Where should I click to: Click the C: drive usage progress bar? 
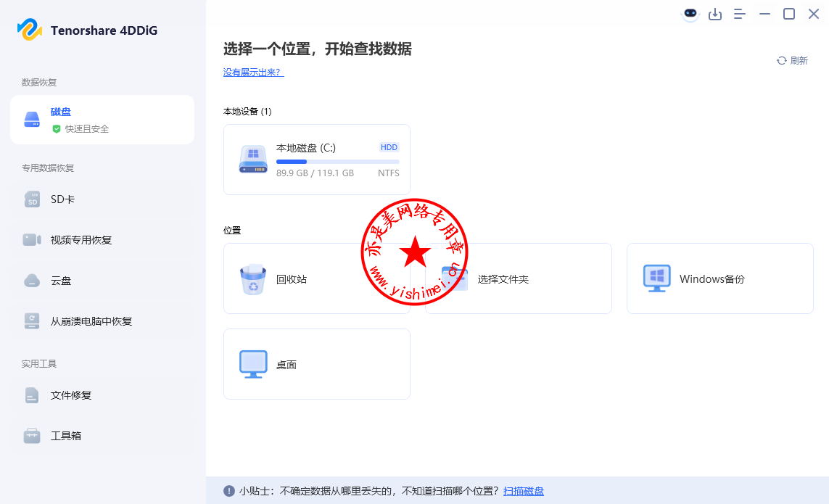point(337,162)
